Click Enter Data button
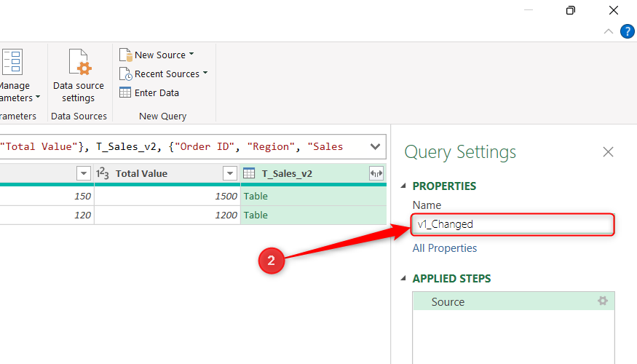Viewport: 637px width, 364px height. point(149,92)
